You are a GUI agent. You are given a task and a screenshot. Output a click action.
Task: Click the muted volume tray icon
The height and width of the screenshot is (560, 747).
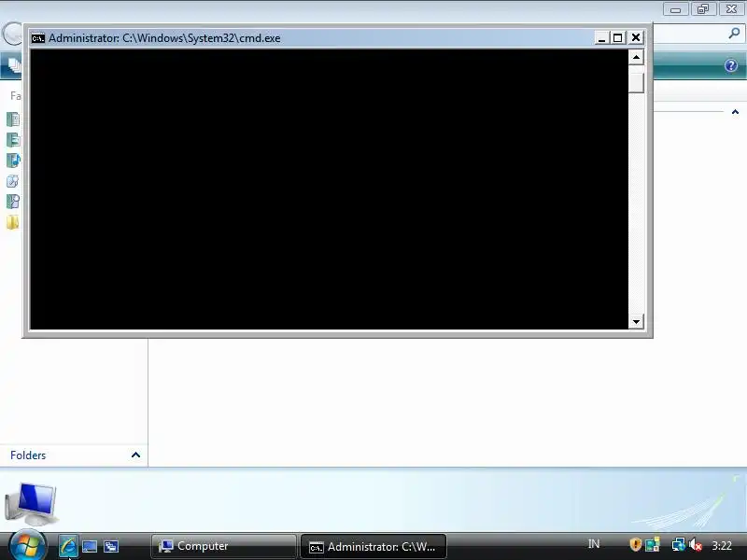coord(696,544)
